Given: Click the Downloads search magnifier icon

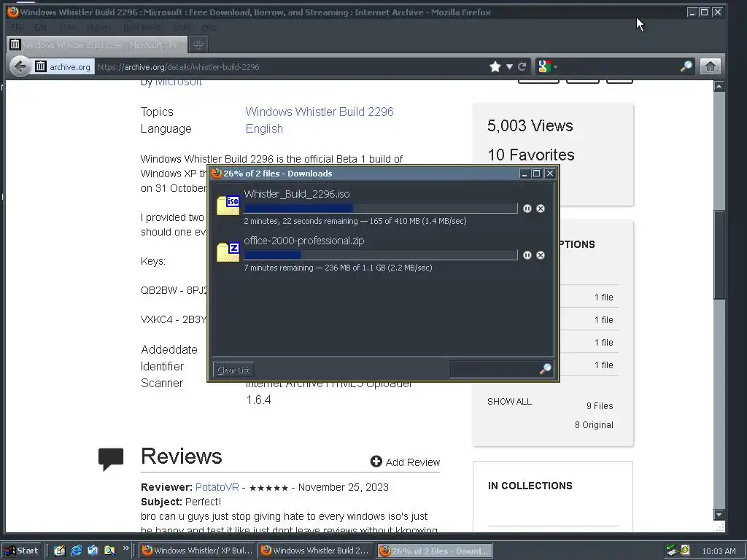Looking at the screenshot, I should [x=546, y=368].
